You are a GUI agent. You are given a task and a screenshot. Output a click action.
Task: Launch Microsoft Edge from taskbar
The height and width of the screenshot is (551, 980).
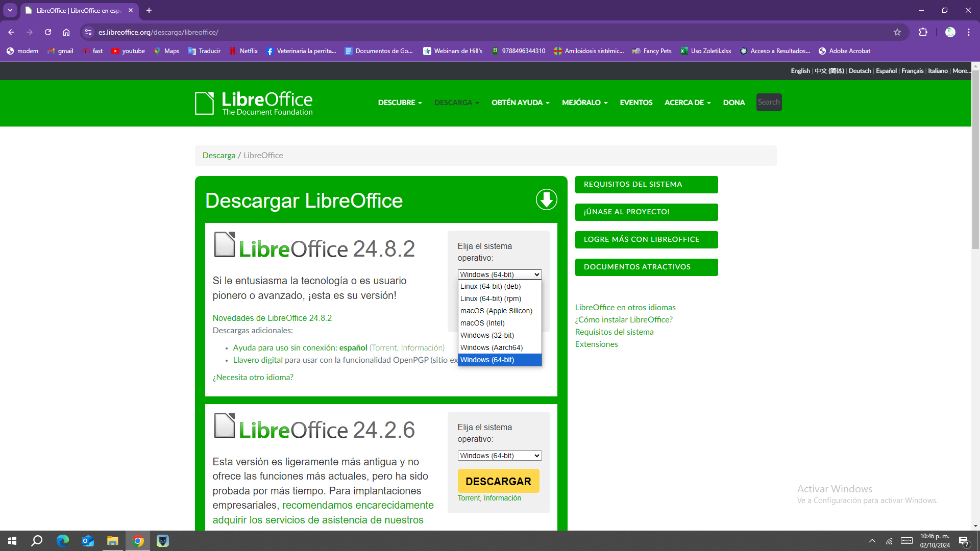(62, 541)
